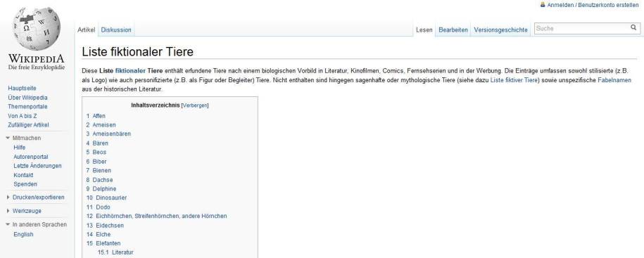Jump to contents entry 11 Dodo
Viewport: 644px width, 258px height.
[x=98, y=207]
